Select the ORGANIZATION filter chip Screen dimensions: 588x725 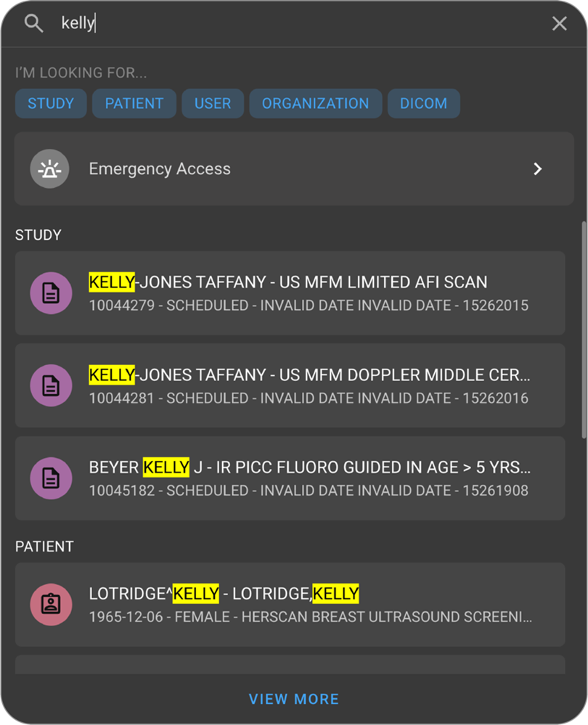[315, 103]
